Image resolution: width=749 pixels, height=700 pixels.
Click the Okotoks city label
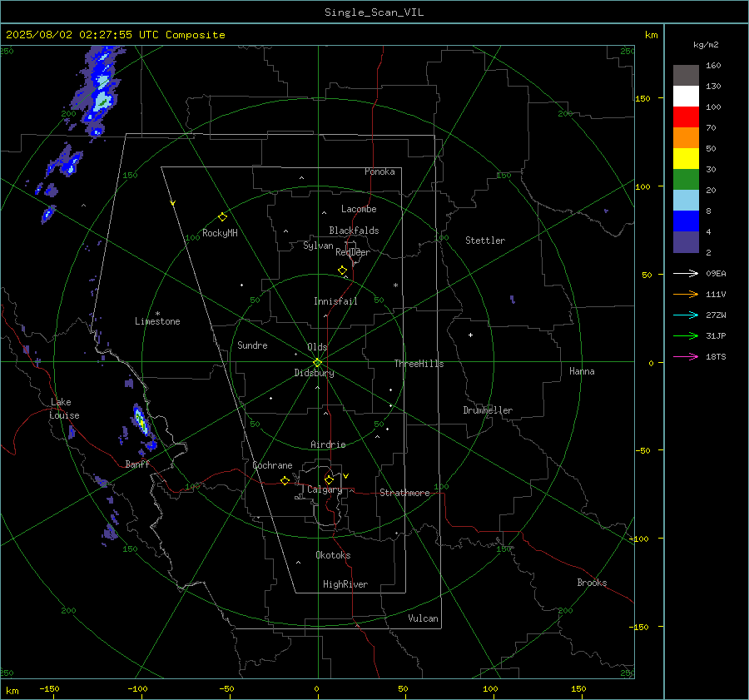(333, 555)
